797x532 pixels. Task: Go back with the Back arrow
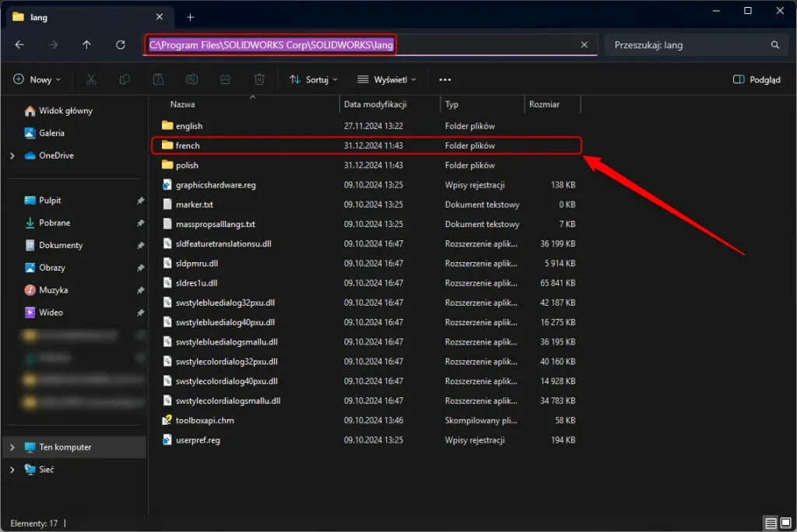tap(19, 44)
